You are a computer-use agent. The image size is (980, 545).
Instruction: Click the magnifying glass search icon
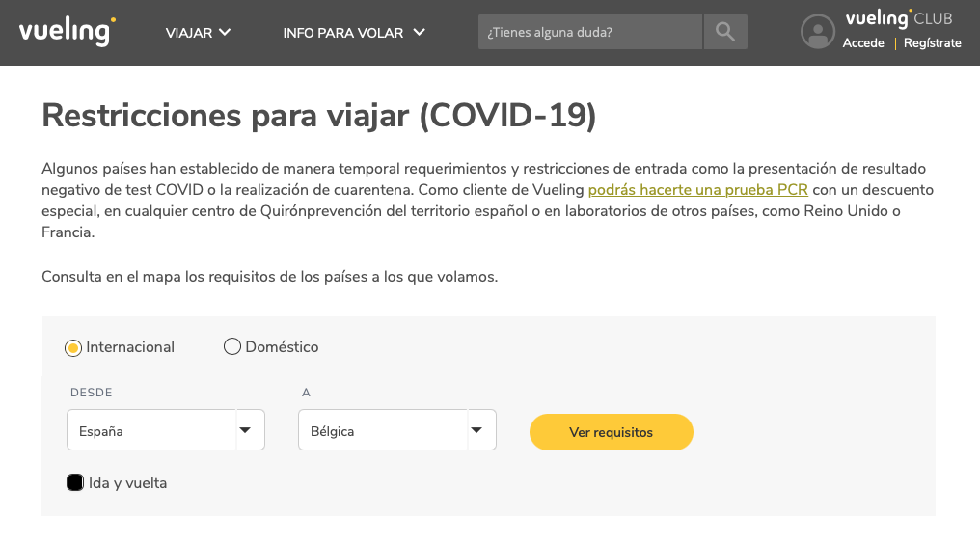click(x=725, y=32)
